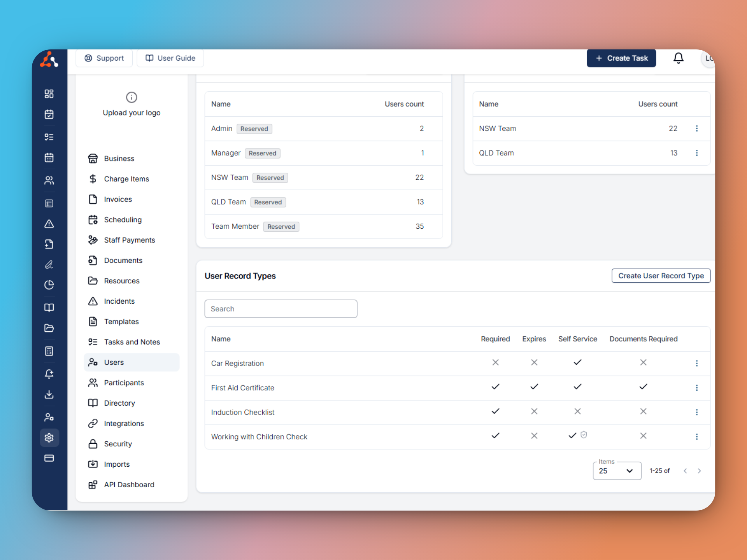Open the NSW Team row options menu
Image resolution: width=747 pixels, height=560 pixels.
pyautogui.click(x=697, y=128)
